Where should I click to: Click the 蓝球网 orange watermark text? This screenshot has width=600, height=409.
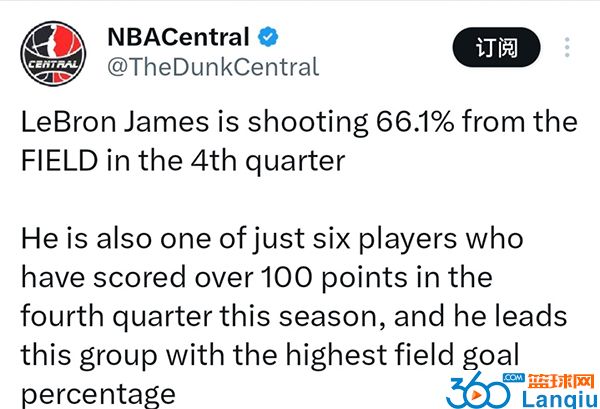coord(561,381)
